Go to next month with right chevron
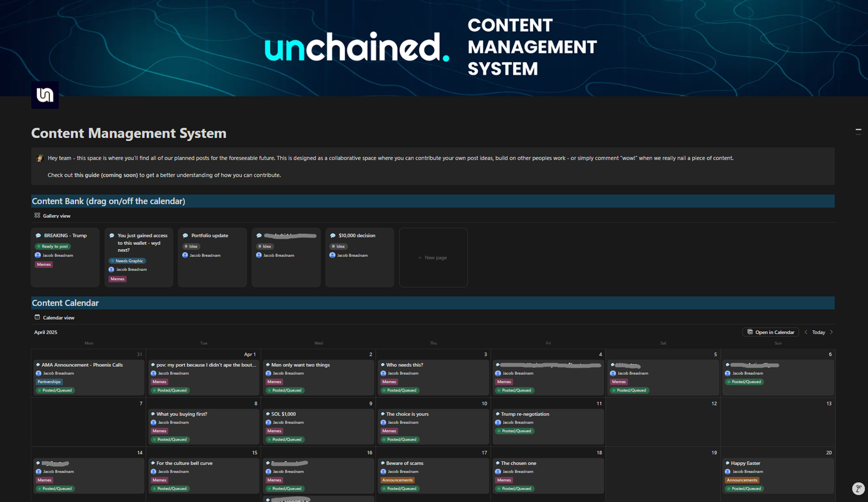 (x=831, y=332)
